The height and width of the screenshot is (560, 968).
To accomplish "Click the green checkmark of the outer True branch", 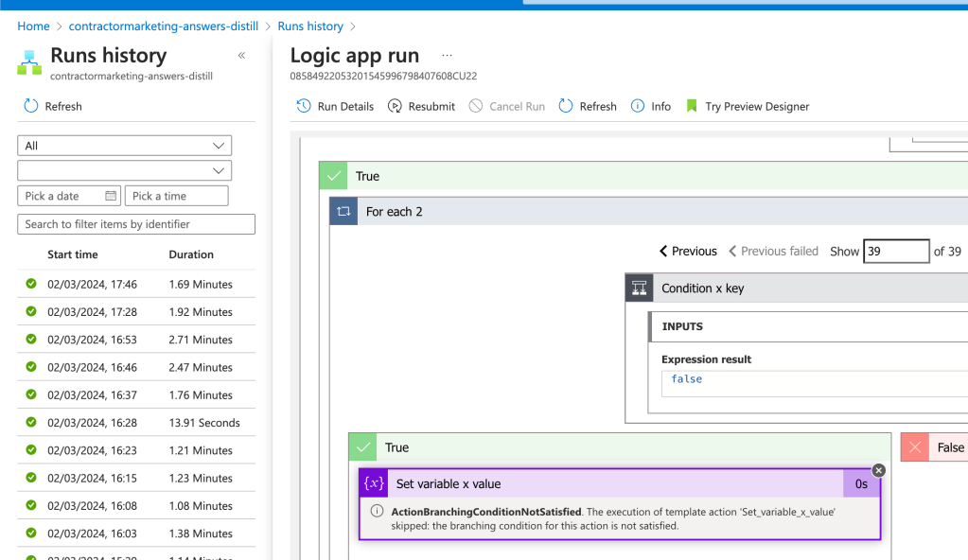I will click(x=334, y=176).
